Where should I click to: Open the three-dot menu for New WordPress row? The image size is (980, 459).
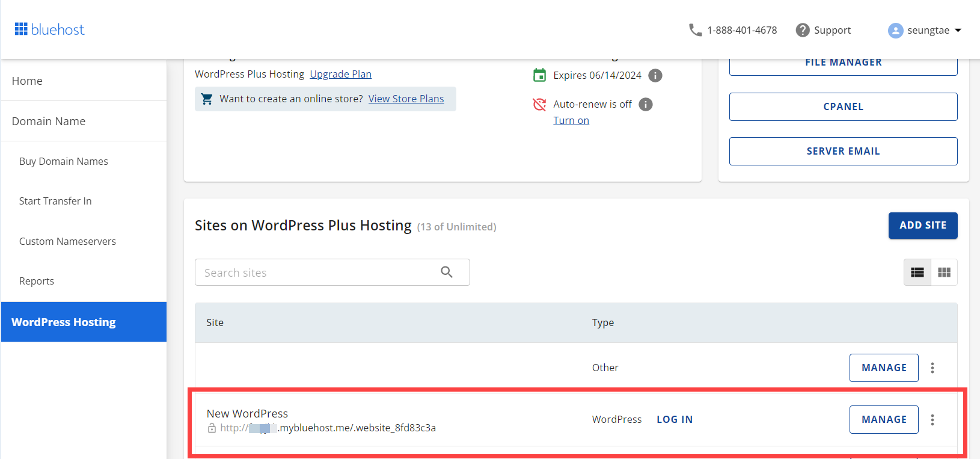pos(933,419)
